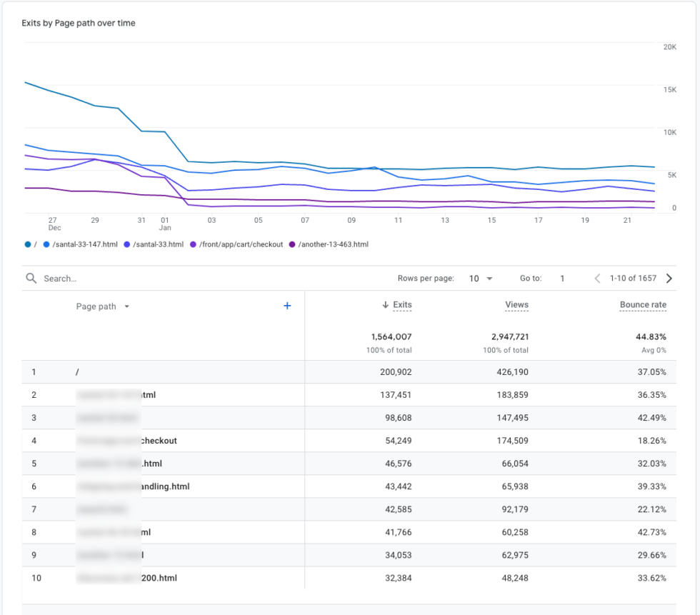The height and width of the screenshot is (615, 700).
Task: Click the right chevron to view next page
Action: pos(669,278)
